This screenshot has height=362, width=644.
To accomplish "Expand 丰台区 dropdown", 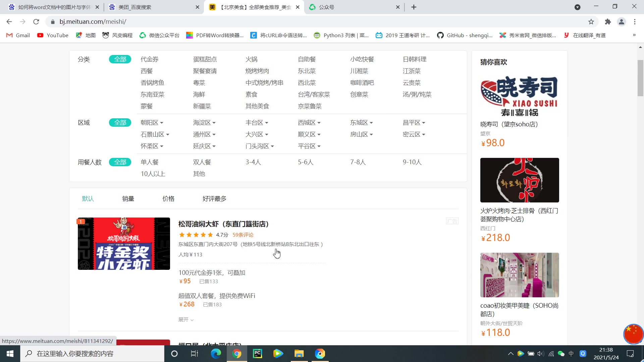I will click(257, 123).
